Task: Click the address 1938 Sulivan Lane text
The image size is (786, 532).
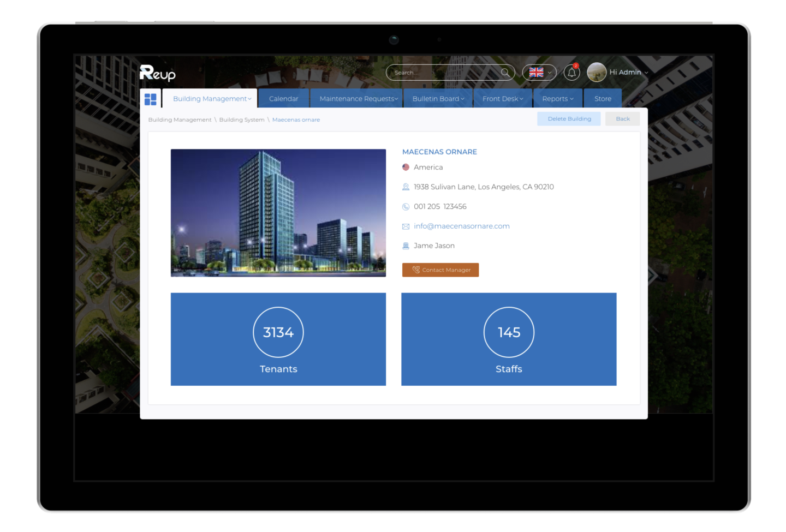Action: pyautogui.click(x=484, y=187)
